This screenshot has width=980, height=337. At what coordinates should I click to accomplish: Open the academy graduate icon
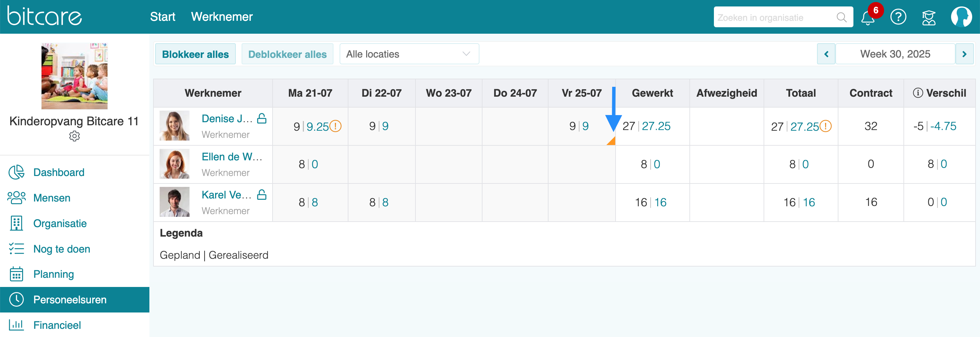point(929,17)
